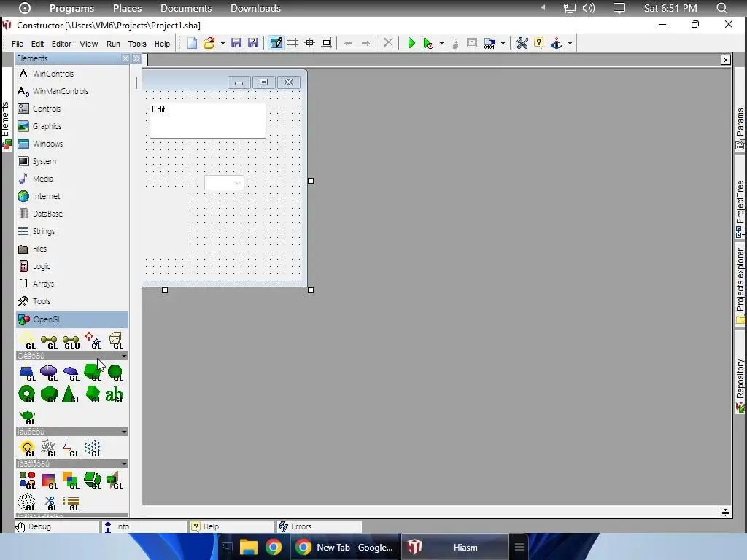Viewport: 747px width, 560px height.
Task: Open the Run menu
Action: (113, 44)
